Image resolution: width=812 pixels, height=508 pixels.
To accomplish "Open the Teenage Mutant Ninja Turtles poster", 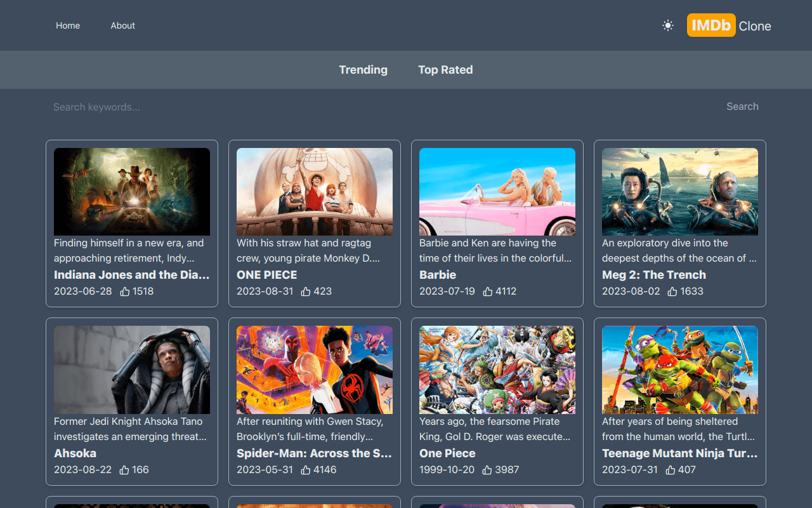I will 680,370.
